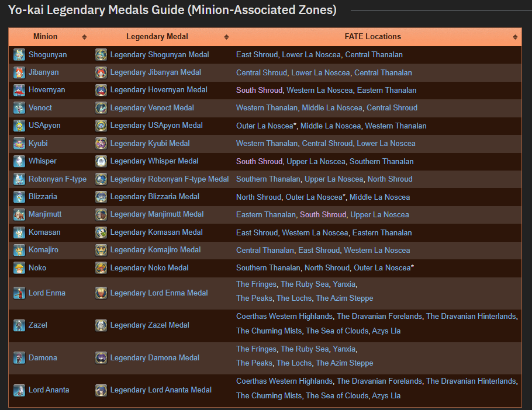Open the Legendary Venoct Medal link

tap(152, 107)
